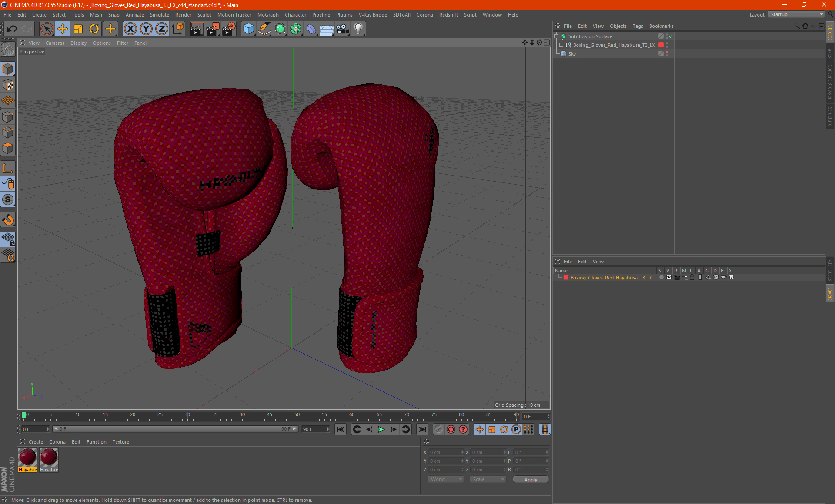Select the Live Selection tool
Viewport: 835px width, 504px height.
pyautogui.click(x=47, y=29)
